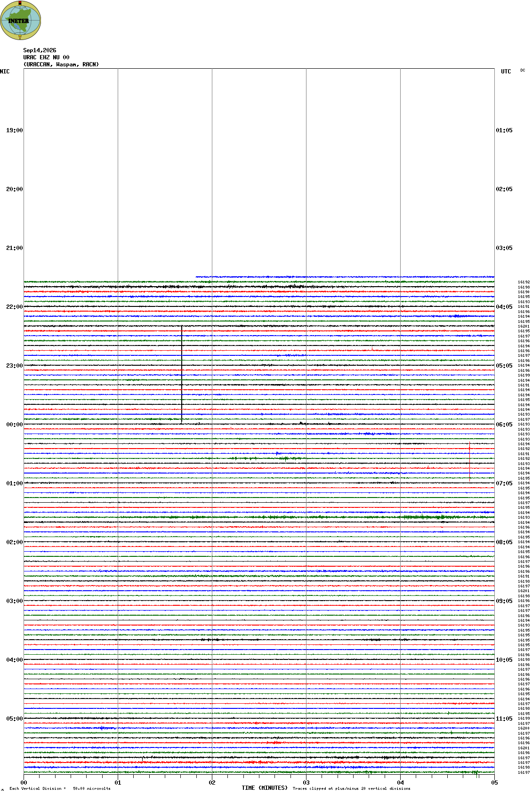This screenshot has height=795, width=532.
Task: Select the NIC timezone label
Action: (x=5, y=72)
